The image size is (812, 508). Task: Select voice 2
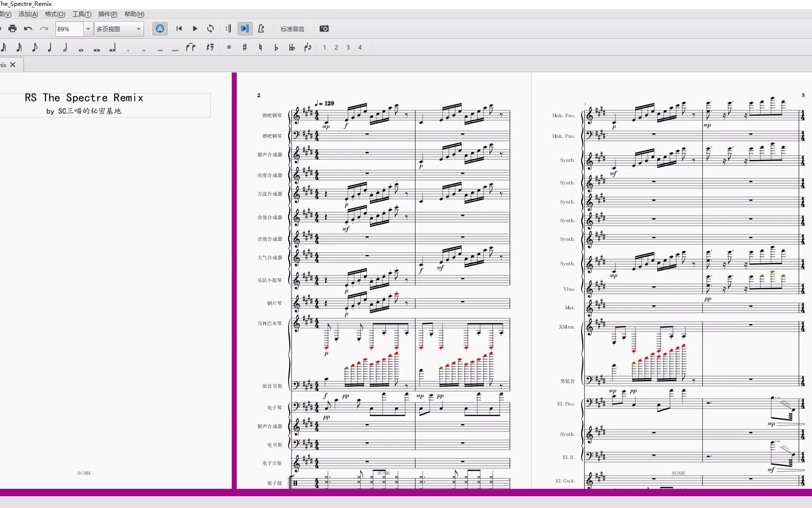pos(336,48)
